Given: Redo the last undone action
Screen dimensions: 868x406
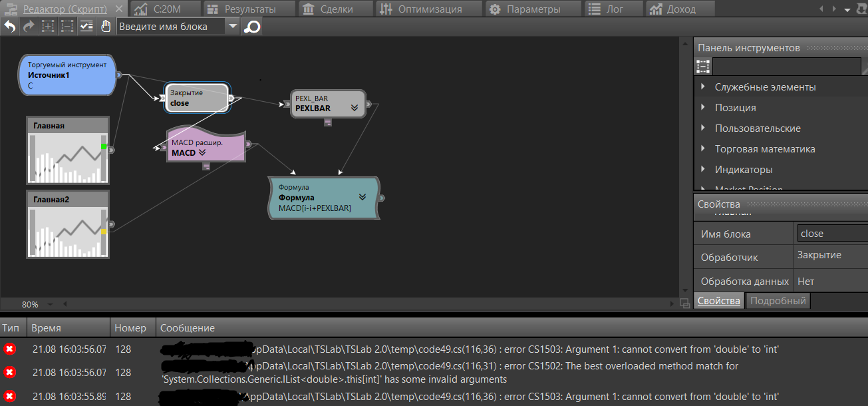Looking at the screenshot, I should coord(29,27).
